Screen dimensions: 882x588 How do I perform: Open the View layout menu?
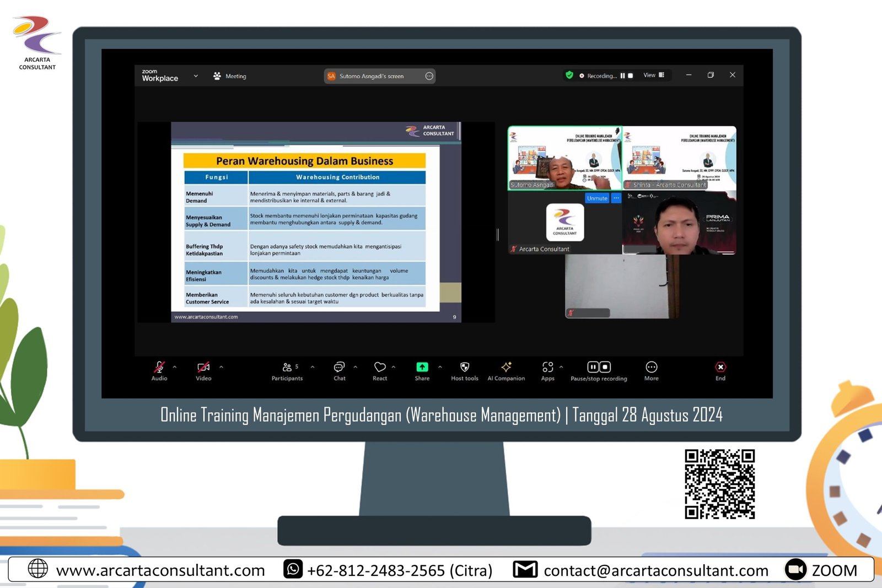pyautogui.click(x=654, y=75)
